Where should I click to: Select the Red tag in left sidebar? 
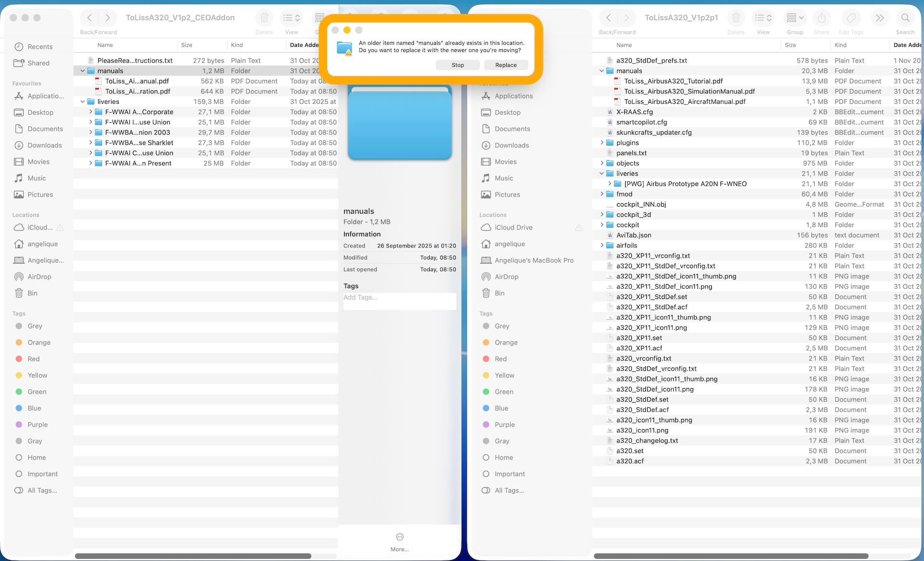point(33,359)
